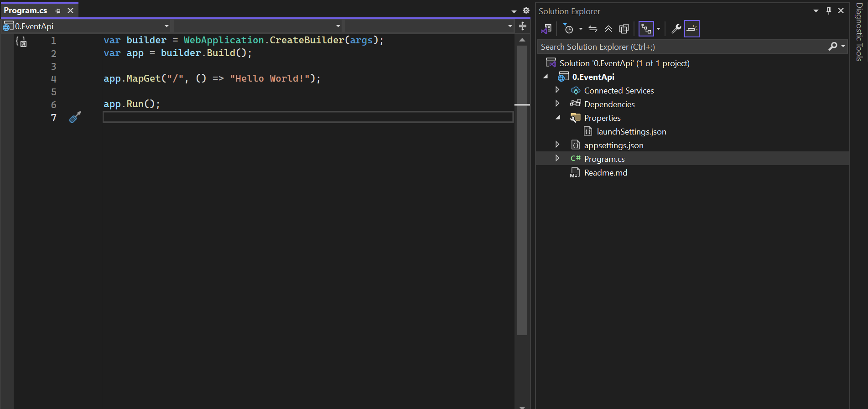Collapse the 0.EventApi project node
This screenshot has width=868, height=409.
pyautogui.click(x=546, y=77)
